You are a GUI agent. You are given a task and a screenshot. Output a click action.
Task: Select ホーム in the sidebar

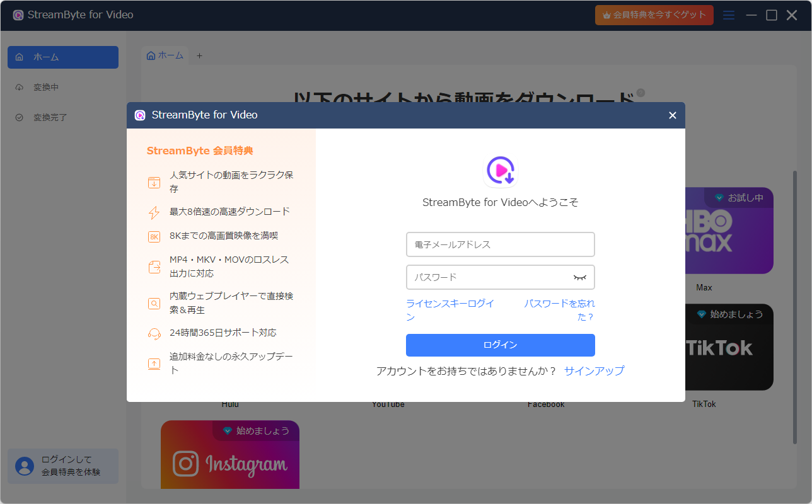pyautogui.click(x=63, y=57)
